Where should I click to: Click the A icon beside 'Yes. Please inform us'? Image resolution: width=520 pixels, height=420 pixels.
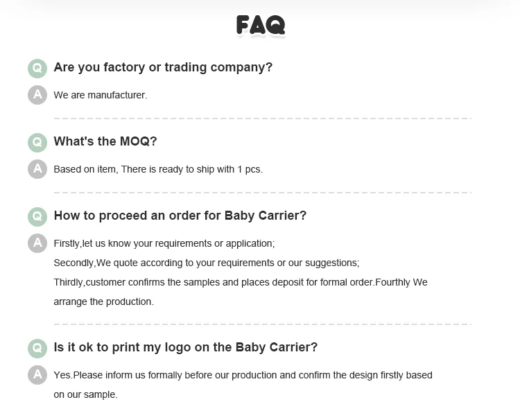tap(37, 375)
